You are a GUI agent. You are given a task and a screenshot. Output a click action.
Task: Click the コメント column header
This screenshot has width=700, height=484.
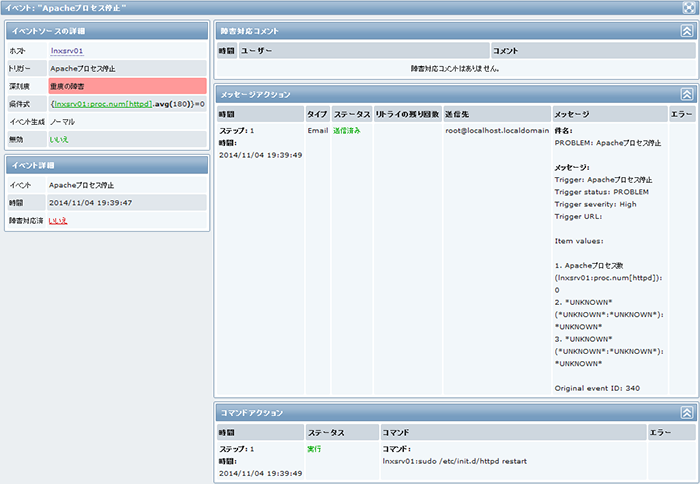pos(593,50)
